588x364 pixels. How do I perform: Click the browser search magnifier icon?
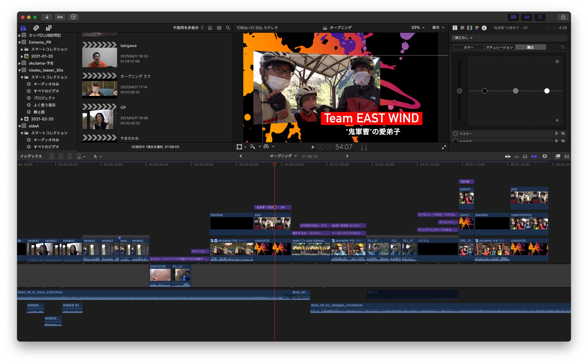click(x=228, y=28)
